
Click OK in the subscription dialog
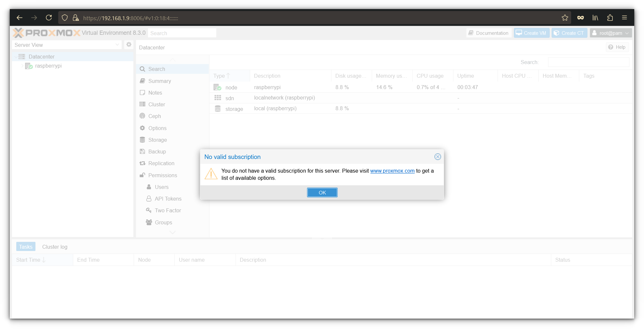click(322, 192)
